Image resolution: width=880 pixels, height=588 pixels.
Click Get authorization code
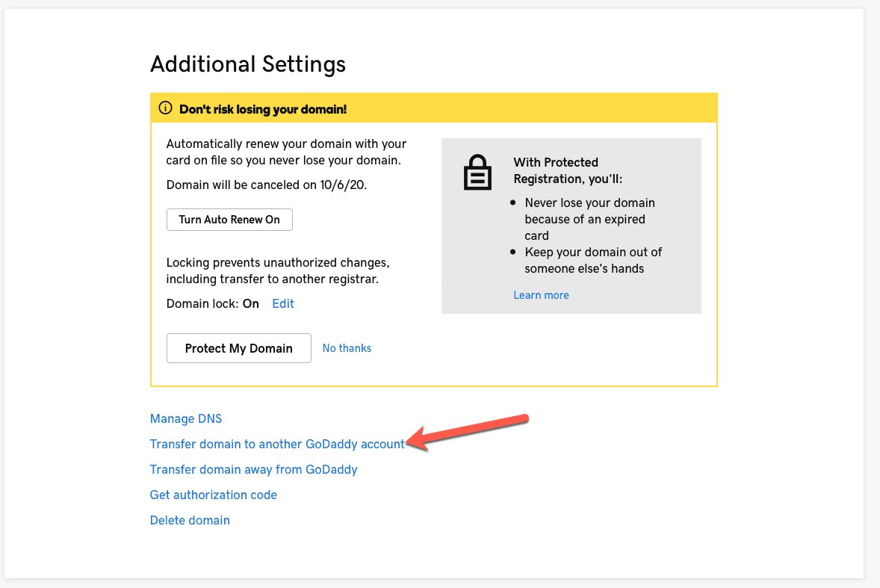213,495
